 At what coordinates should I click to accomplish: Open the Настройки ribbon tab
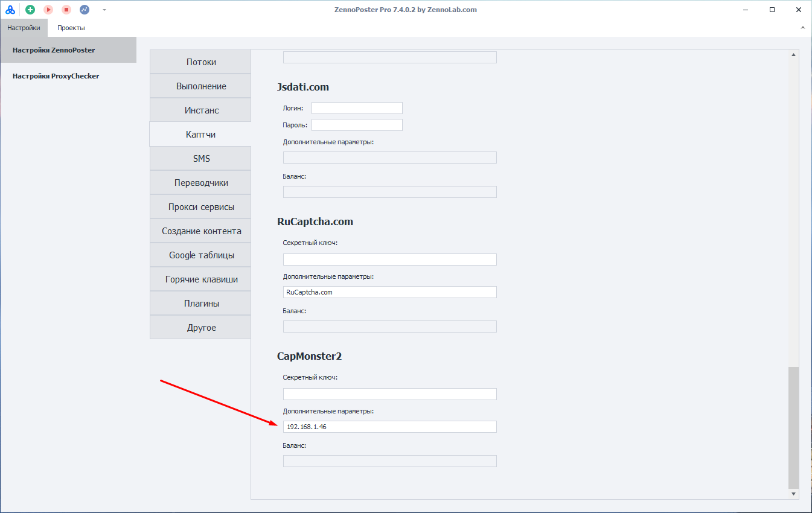point(24,28)
